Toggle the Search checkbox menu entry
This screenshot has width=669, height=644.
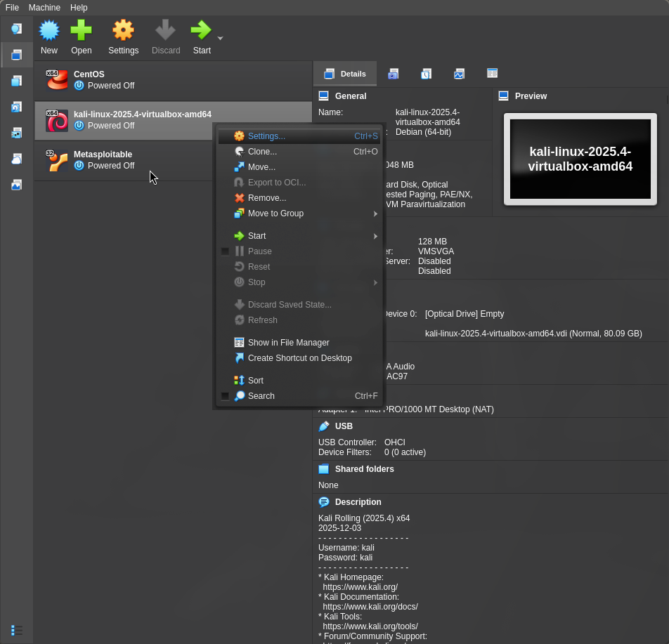pyautogui.click(x=299, y=396)
